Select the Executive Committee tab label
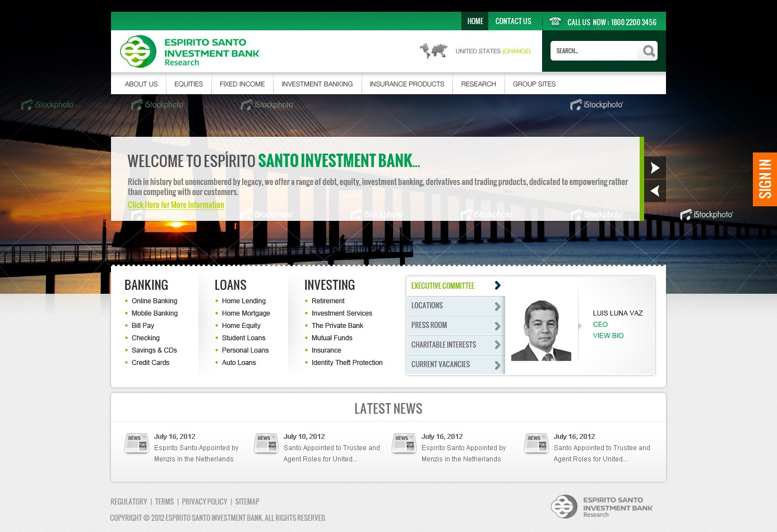Screen dimensions: 777x532 443,286
